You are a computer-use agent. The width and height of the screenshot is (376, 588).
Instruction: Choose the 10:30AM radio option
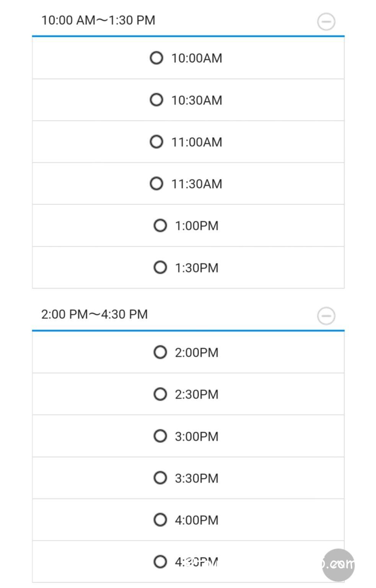[x=156, y=100]
